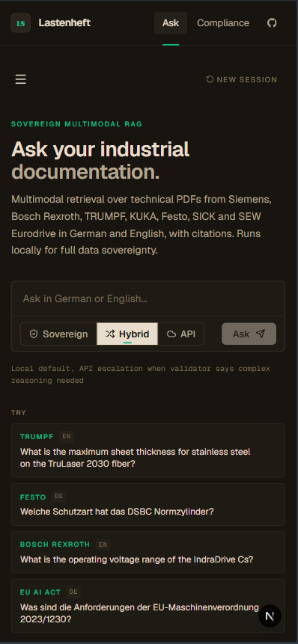Open the hamburger menu icon

20,79
